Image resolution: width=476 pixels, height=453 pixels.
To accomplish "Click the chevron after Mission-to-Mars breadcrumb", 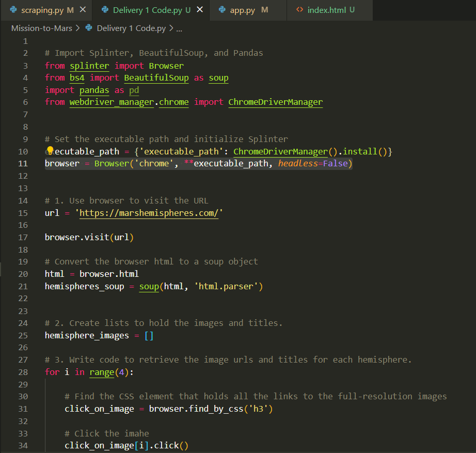I will [78, 28].
